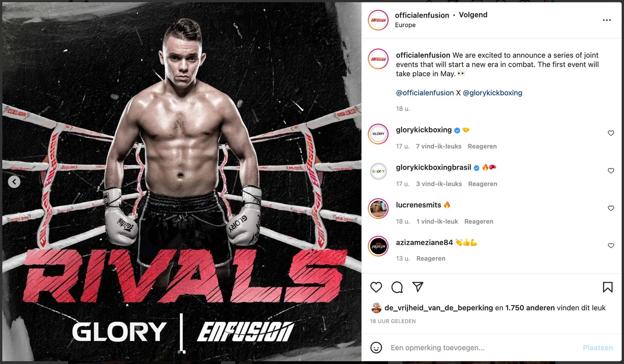The image size is (624, 364).
Task: Open the Volgend following options
Action: click(473, 15)
